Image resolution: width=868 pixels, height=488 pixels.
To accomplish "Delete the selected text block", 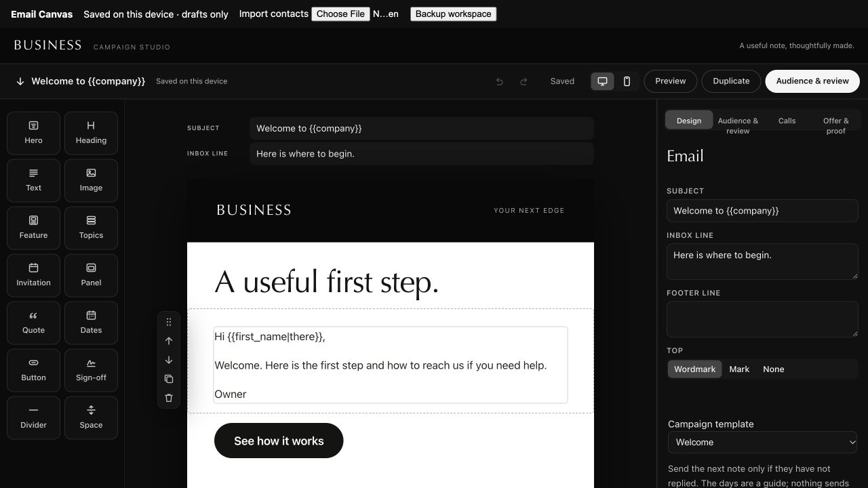I will click(x=169, y=398).
